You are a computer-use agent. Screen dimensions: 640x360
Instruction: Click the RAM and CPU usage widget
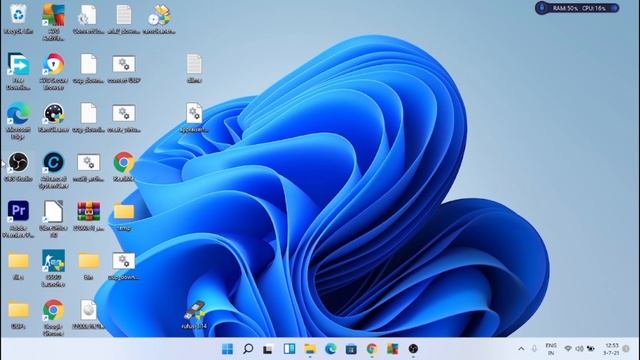pos(577,8)
